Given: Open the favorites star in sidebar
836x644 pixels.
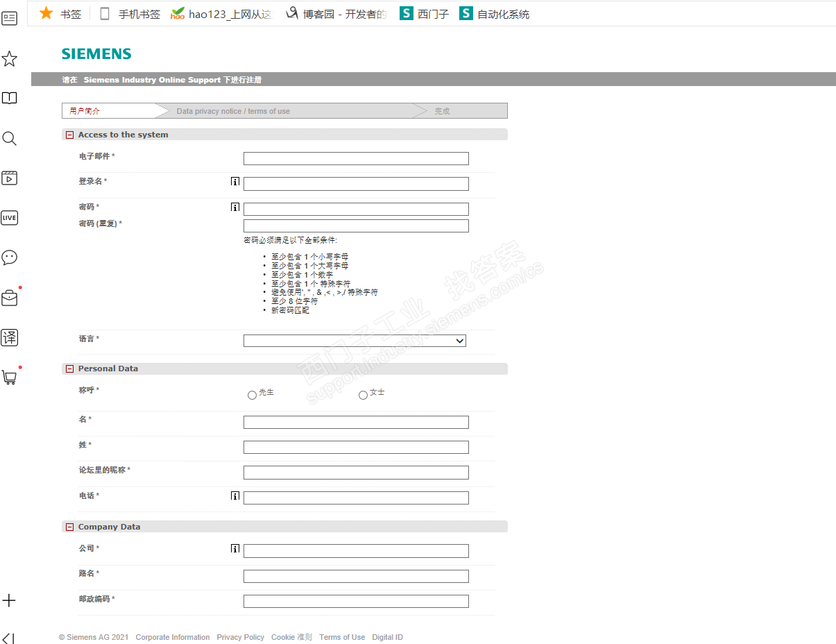Looking at the screenshot, I should tap(9, 59).
